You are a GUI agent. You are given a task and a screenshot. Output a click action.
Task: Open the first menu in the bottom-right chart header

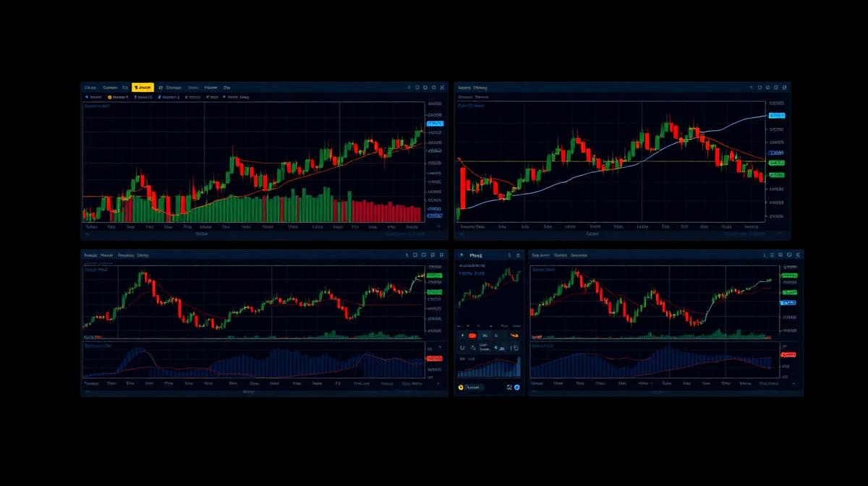pos(541,255)
